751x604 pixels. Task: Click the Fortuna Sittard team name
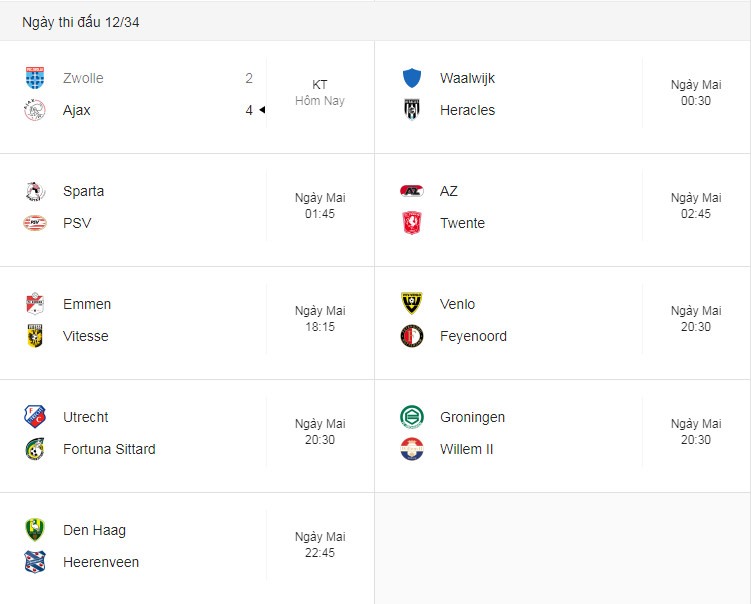[109, 449]
